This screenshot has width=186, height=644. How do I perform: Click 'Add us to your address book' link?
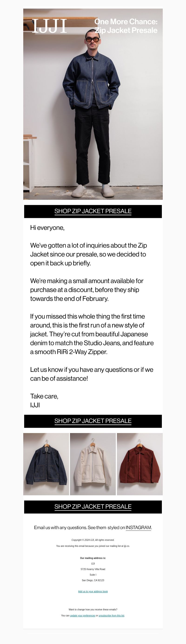point(93,592)
